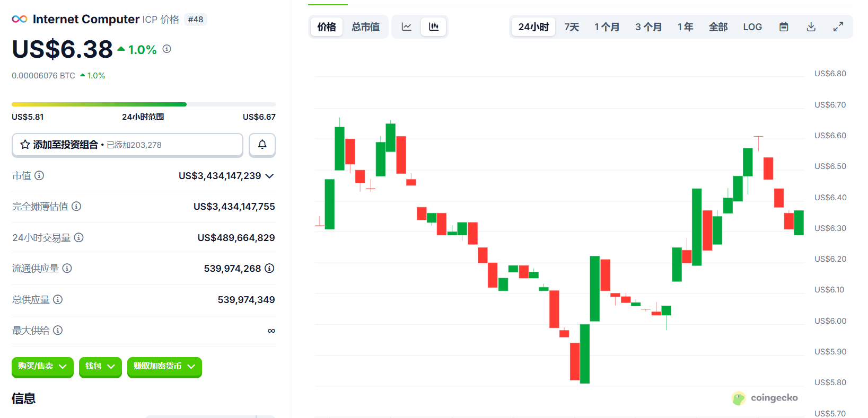Switch to line chart view icon

[407, 27]
